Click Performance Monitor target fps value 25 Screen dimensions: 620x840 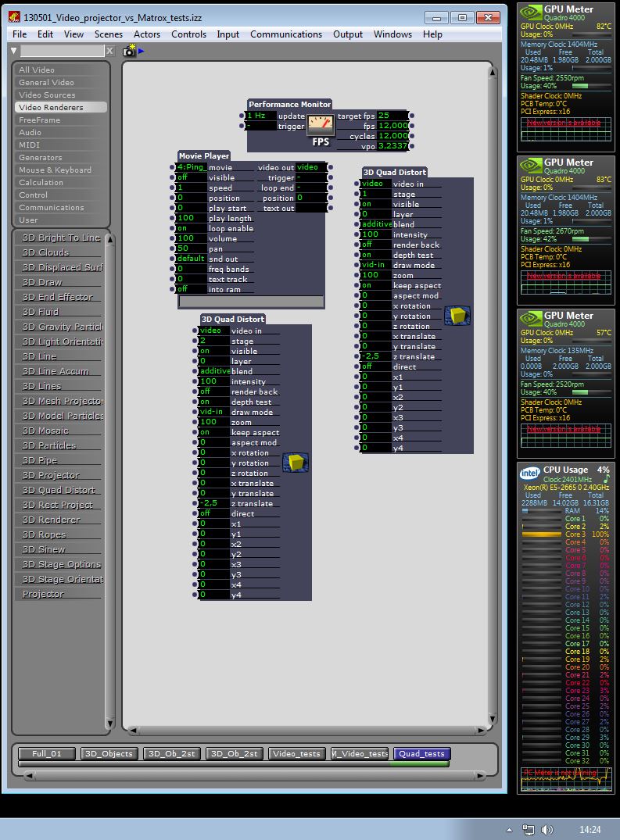[x=392, y=115]
